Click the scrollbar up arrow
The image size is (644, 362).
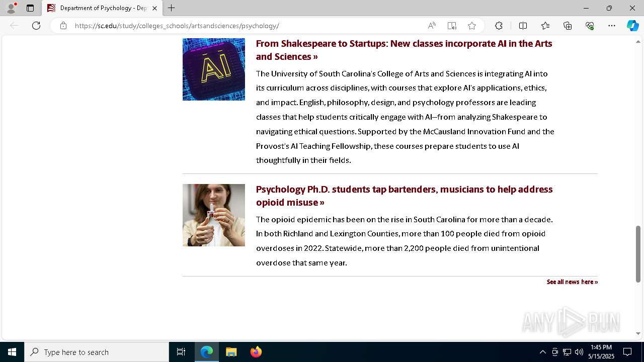coord(638,42)
